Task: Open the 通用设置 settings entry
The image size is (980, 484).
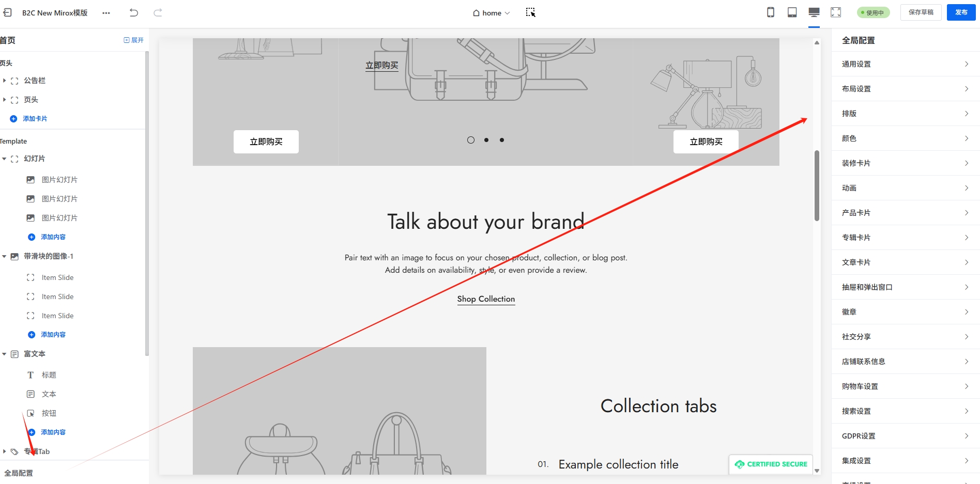Action: (x=905, y=64)
